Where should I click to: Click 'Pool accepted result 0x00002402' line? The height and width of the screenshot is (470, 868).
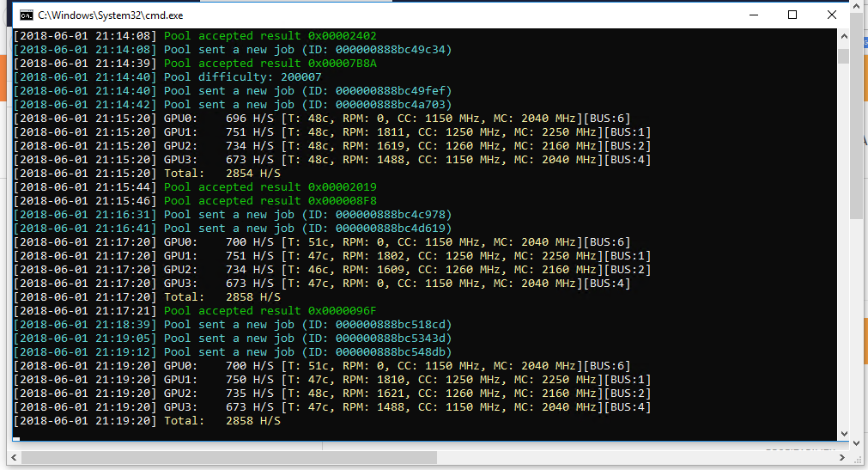click(x=195, y=35)
